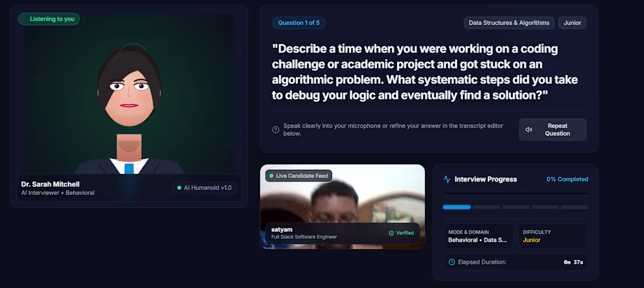Click Dr. Sarah Mitchell avatar video
Image resolution: width=644 pixels, height=288 pixels.
[x=129, y=94]
